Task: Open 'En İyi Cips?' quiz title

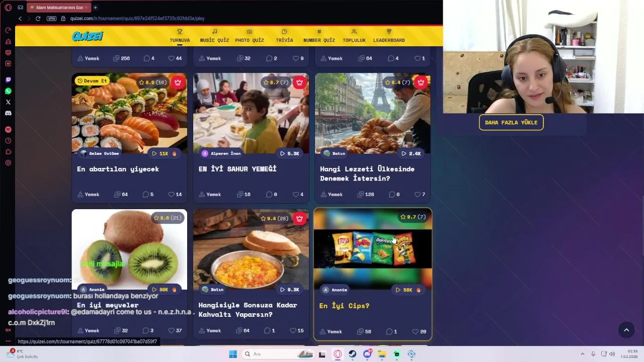Action: coord(344,306)
